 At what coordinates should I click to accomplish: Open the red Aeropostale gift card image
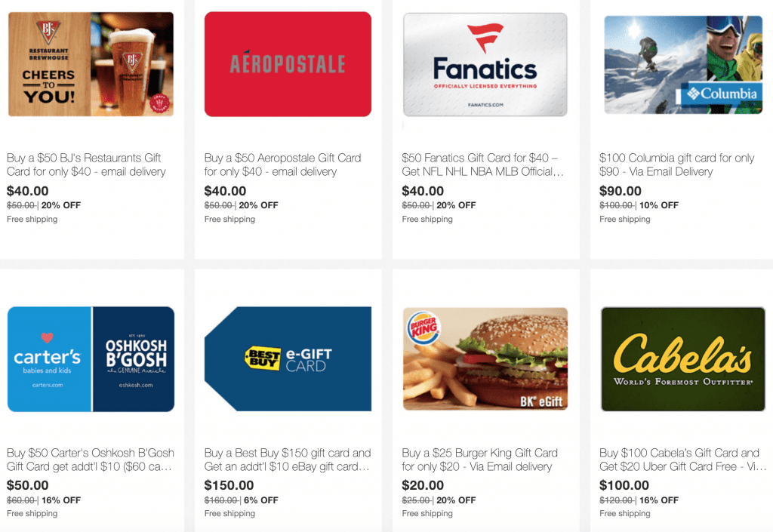point(288,65)
